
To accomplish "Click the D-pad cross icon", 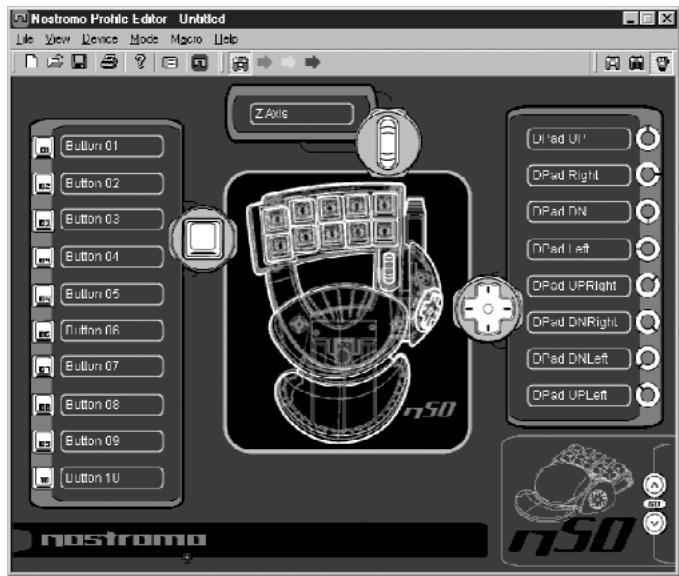I will click(488, 309).
